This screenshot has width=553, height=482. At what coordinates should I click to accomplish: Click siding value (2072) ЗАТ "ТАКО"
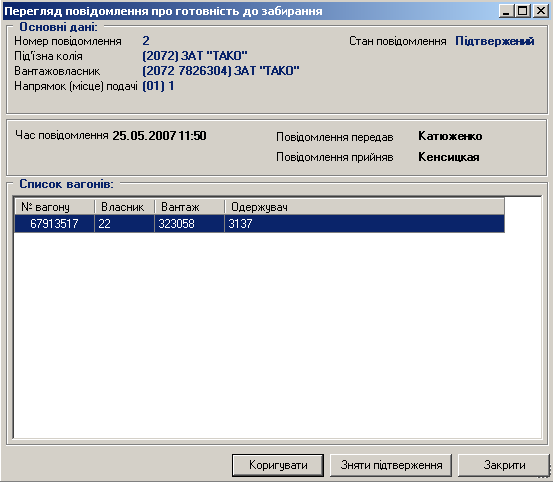[195, 56]
